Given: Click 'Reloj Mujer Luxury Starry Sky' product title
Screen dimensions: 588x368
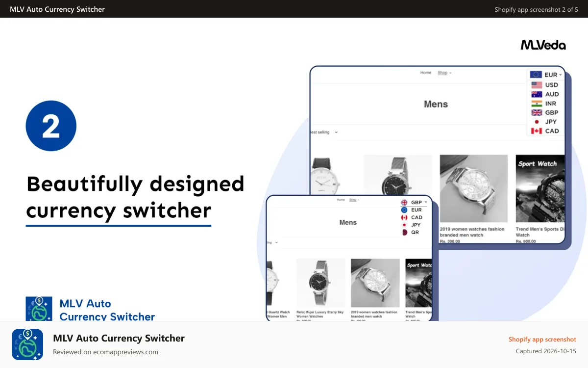Looking at the screenshot, I should tap(320, 314).
